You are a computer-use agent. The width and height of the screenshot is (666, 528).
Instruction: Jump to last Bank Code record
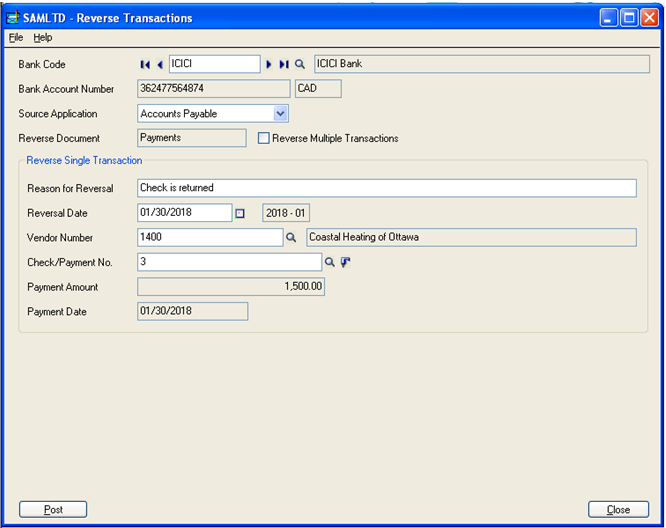tap(284, 65)
